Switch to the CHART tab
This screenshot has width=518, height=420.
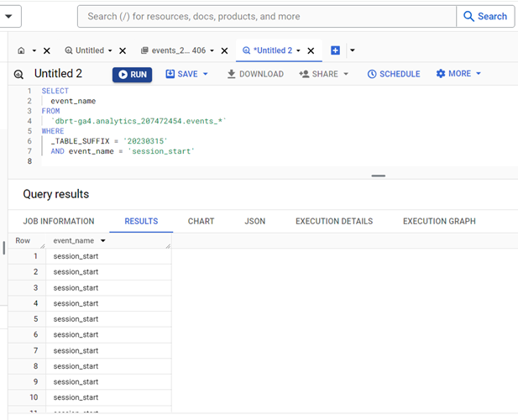(x=201, y=221)
